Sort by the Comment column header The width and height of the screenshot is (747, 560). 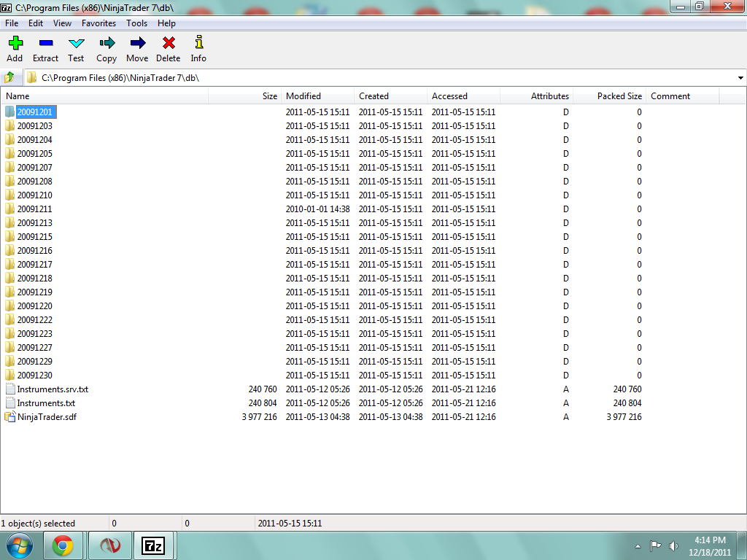(x=682, y=96)
